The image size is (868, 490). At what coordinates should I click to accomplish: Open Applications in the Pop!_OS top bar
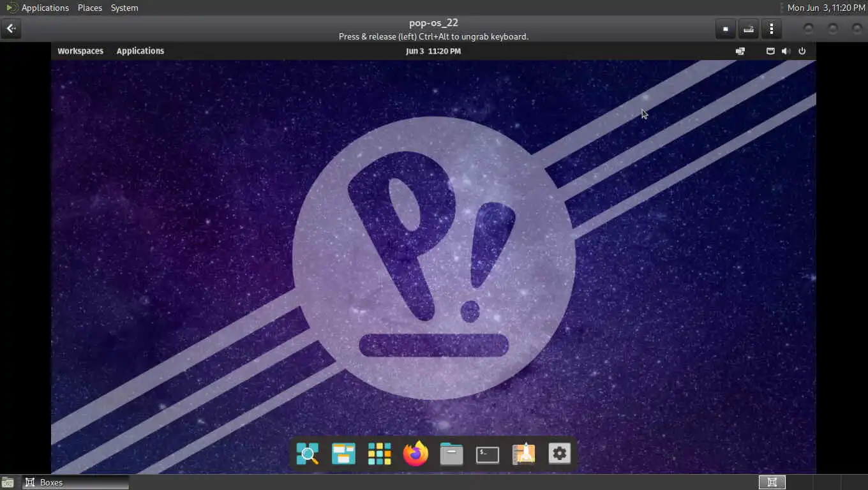coord(140,51)
